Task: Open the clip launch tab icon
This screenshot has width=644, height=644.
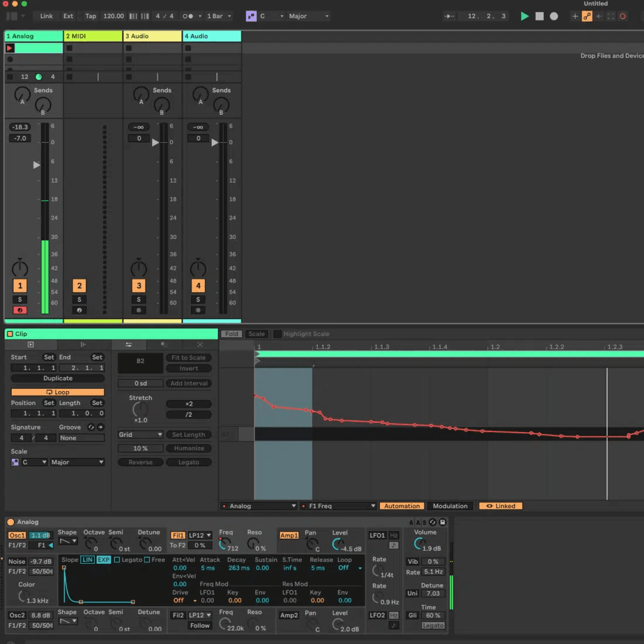Action: click(x=31, y=345)
